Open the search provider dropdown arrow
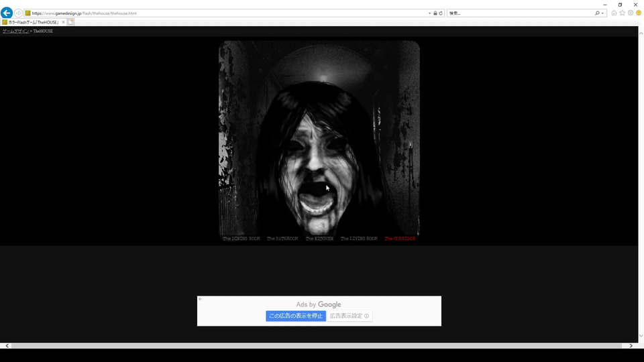644x362 pixels. (602, 13)
